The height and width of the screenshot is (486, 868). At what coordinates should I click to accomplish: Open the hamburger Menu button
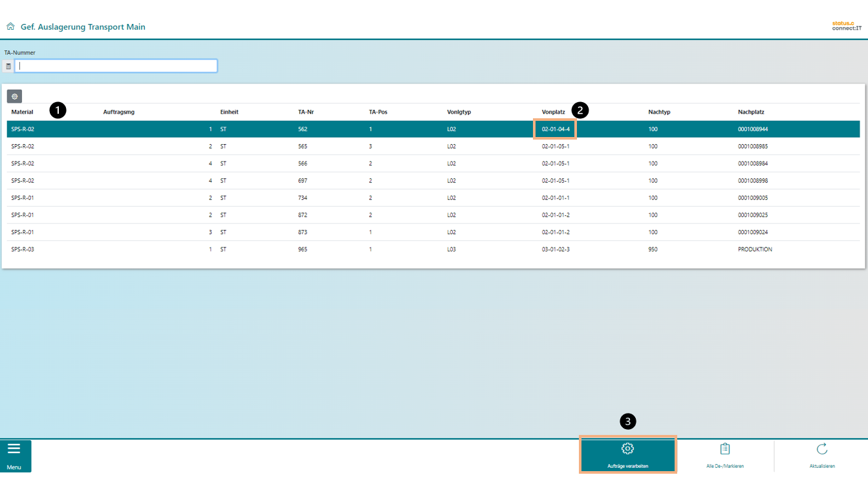[14, 455]
